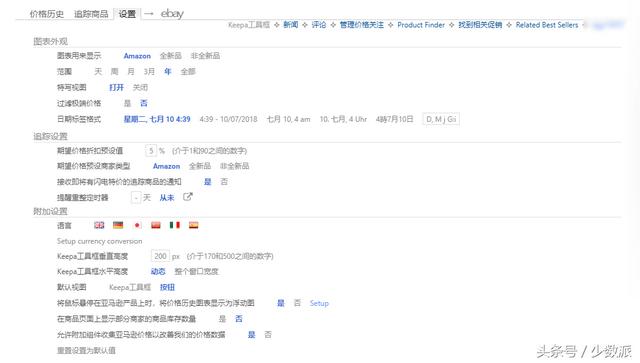The height and width of the screenshot is (363, 640).
Task: Choose 全新品 for 图表用来显示
Action: click(171, 56)
